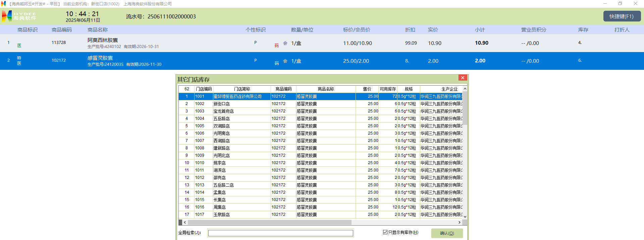Select store row 孟集店
644x240 pixels.
pos(321,192)
